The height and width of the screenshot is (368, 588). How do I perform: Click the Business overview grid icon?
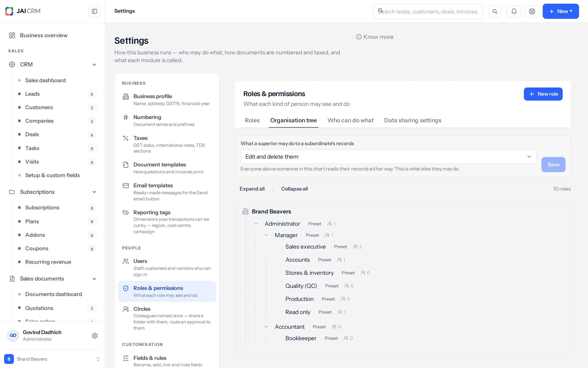[12, 35]
